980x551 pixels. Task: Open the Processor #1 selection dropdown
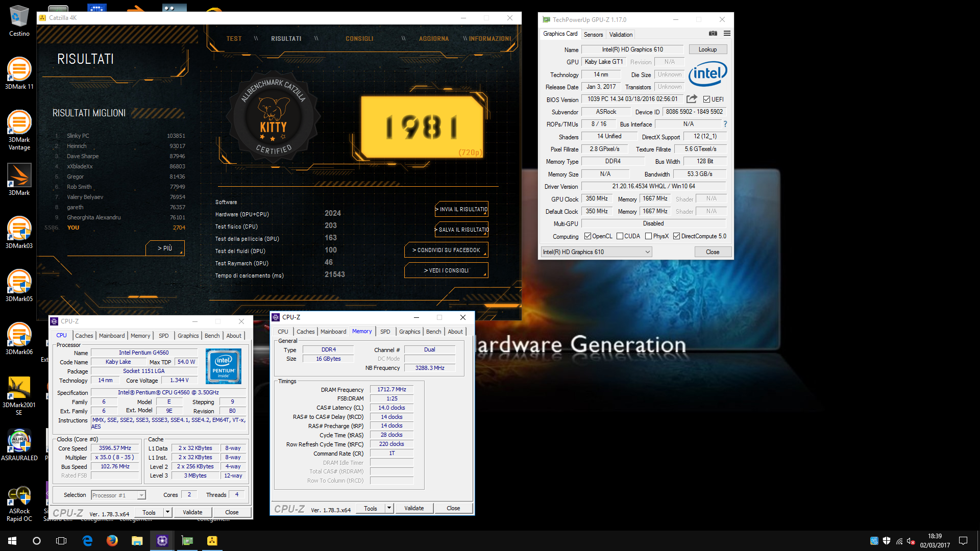118,495
